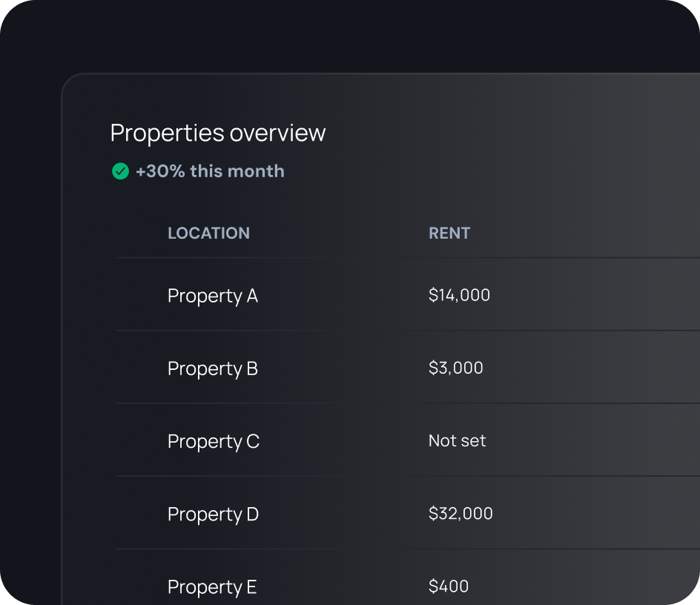700x605 pixels.
Task: Click the $3,000 rent value
Action: tap(455, 368)
